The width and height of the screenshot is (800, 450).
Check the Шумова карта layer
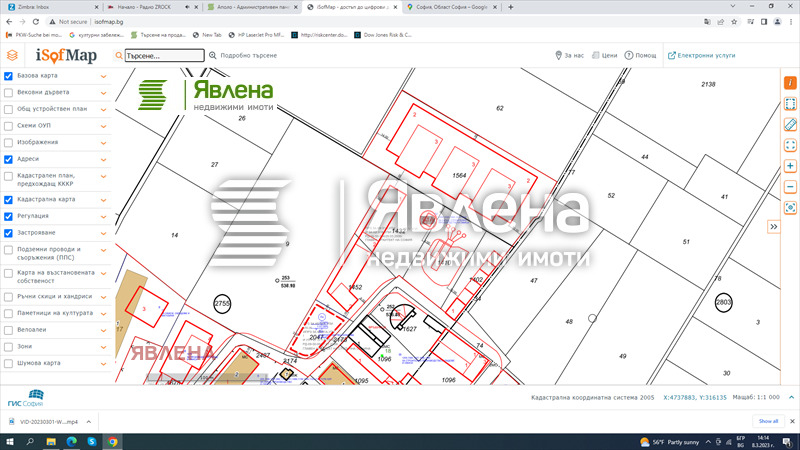9,362
